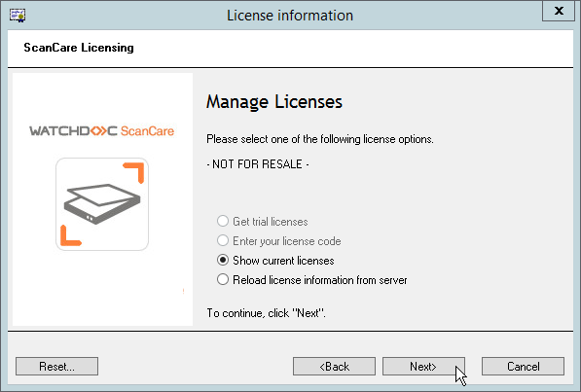The image size is (581, 392).
Task: Open the Reset... dialog button
Action: click(57, 367)
